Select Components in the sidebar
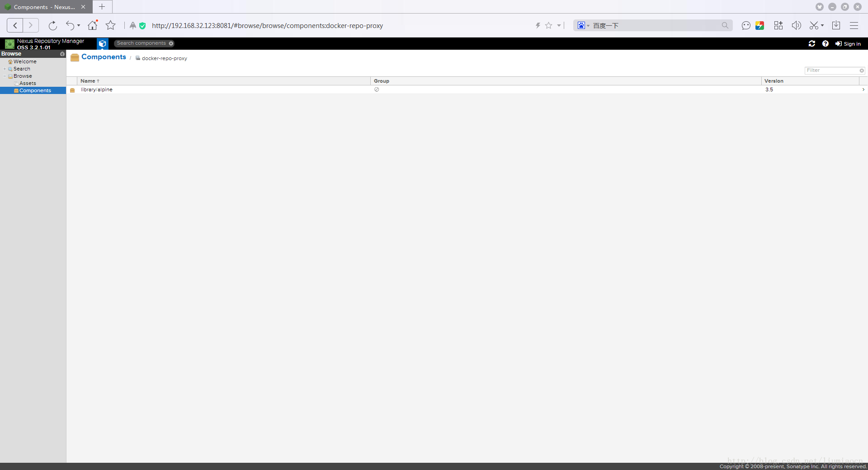Viewport: 868px width, 470px height. point(33,90)
